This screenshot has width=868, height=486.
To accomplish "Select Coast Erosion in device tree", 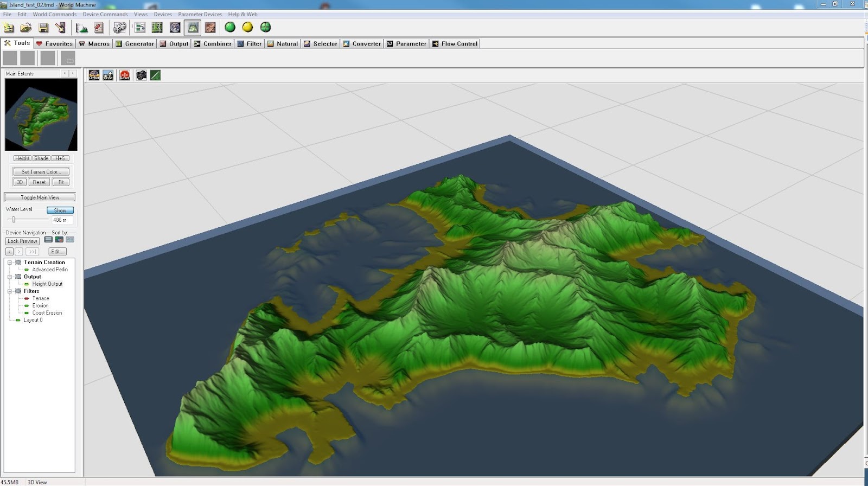I will 47,313.
